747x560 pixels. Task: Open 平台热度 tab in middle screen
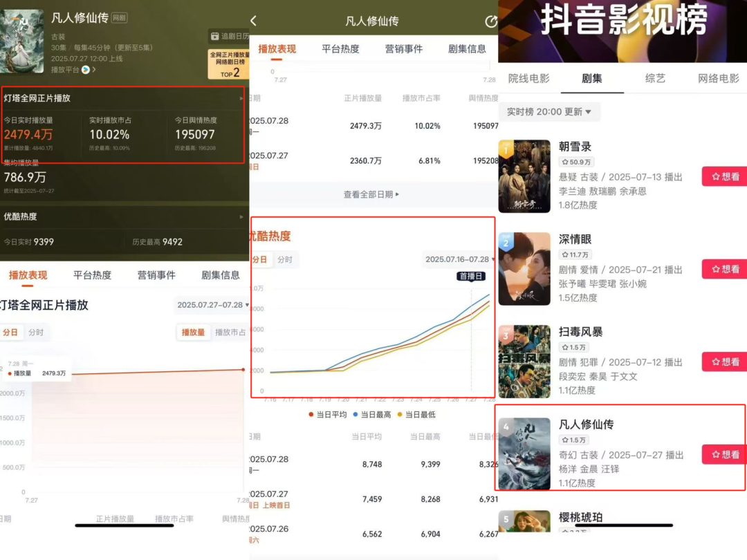coord(340,49)
